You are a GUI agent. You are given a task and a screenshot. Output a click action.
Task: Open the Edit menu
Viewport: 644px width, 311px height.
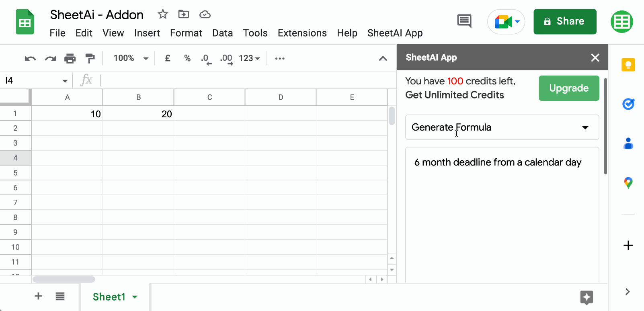[84, 33]
